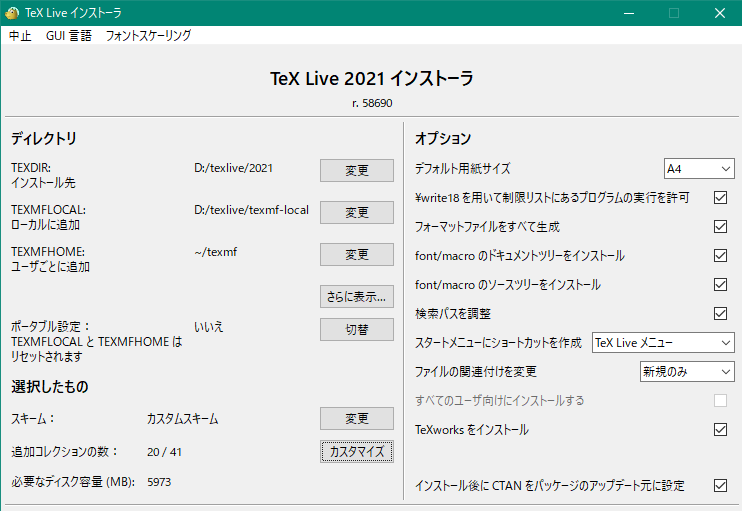Viewport: 742px width, 511px height.
Task: Minimize the TeX Live installer window
Action: pyautogui.click(x=629, y=13)
